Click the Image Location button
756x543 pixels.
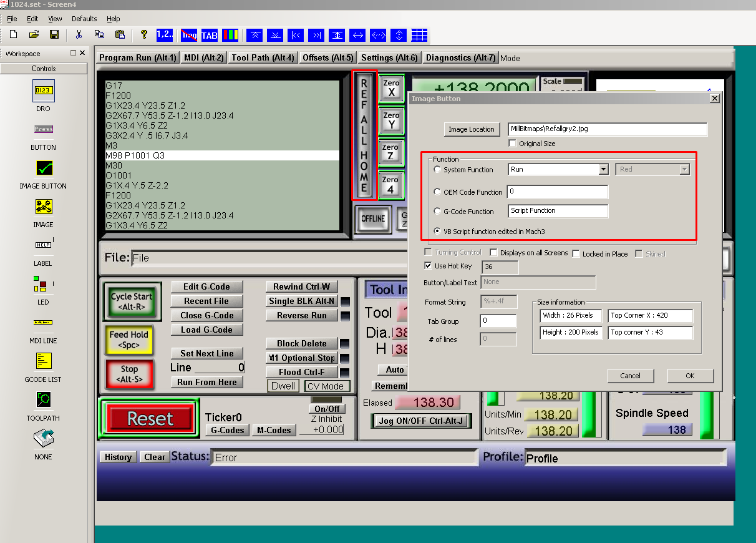(x=472, y=129)
